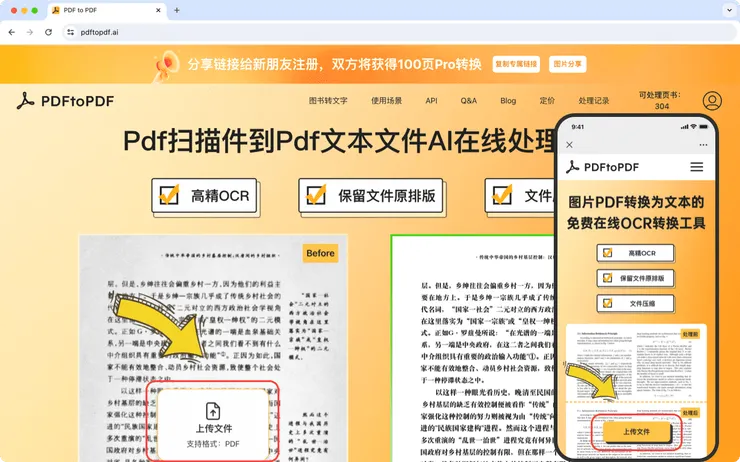Toggle the 保留文件原排版 checkbox
The image size is (740, 462).
pos(316,194)
